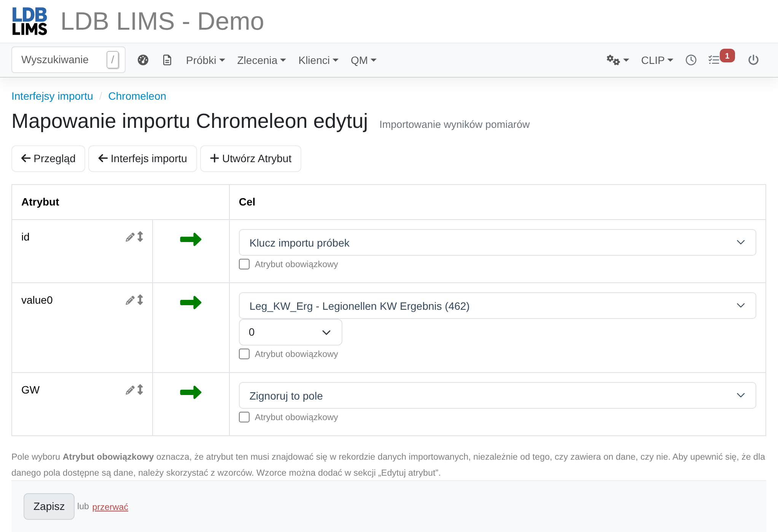Click the power logout icon

click(x=753, y=60)
